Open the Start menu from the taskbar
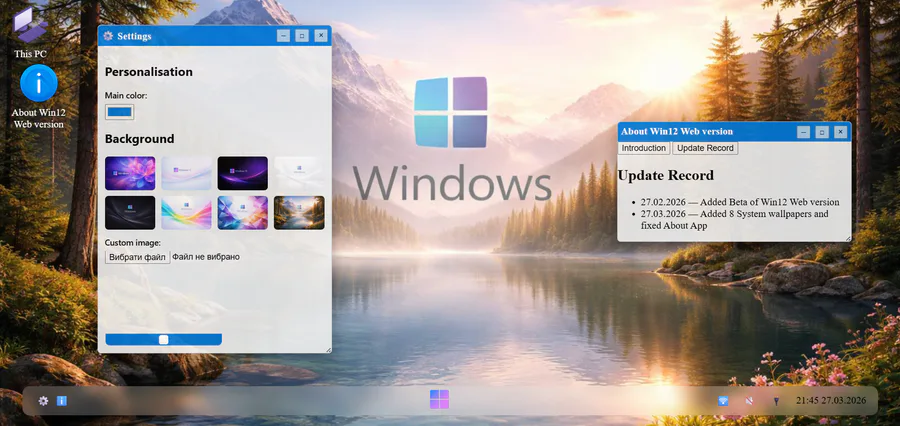The height and width of the screenshot is (426, 900). [x=440, y=400]
